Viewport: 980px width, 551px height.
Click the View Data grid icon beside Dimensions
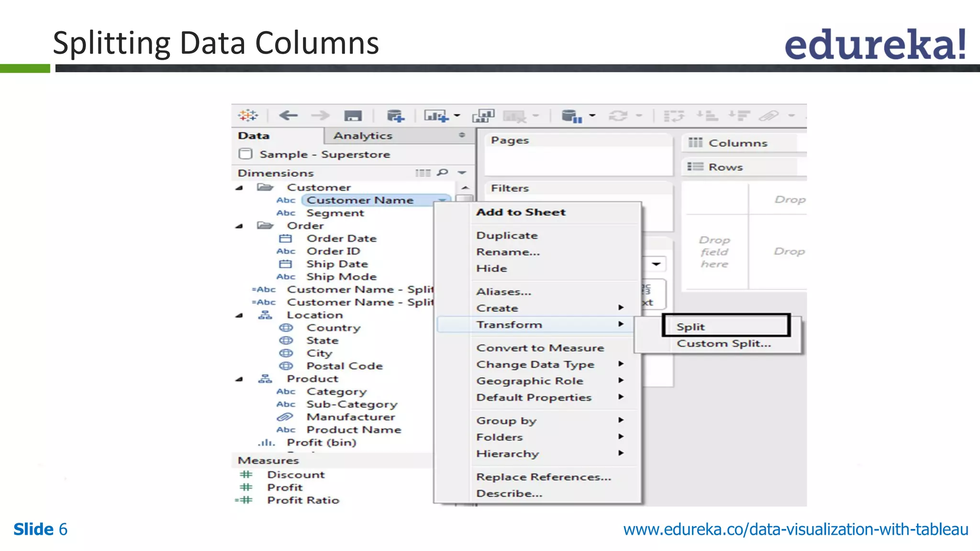pos(423,173)
